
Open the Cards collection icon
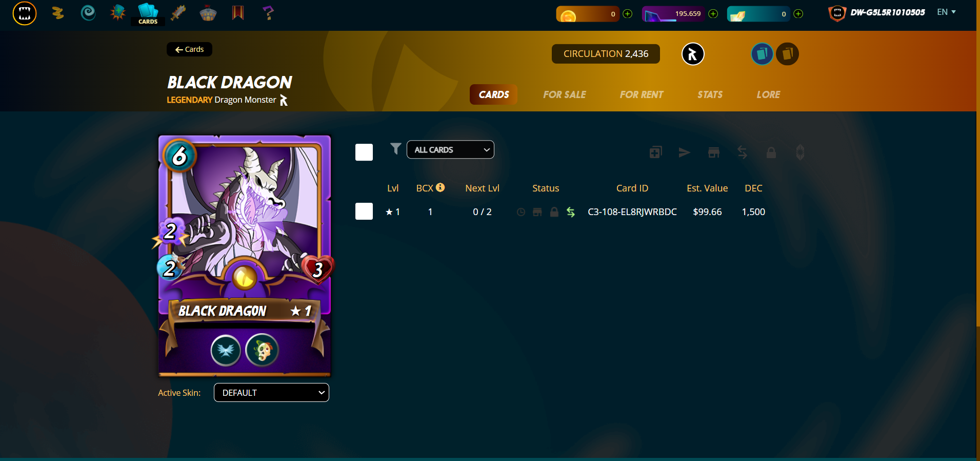click(x=148, y=14)
